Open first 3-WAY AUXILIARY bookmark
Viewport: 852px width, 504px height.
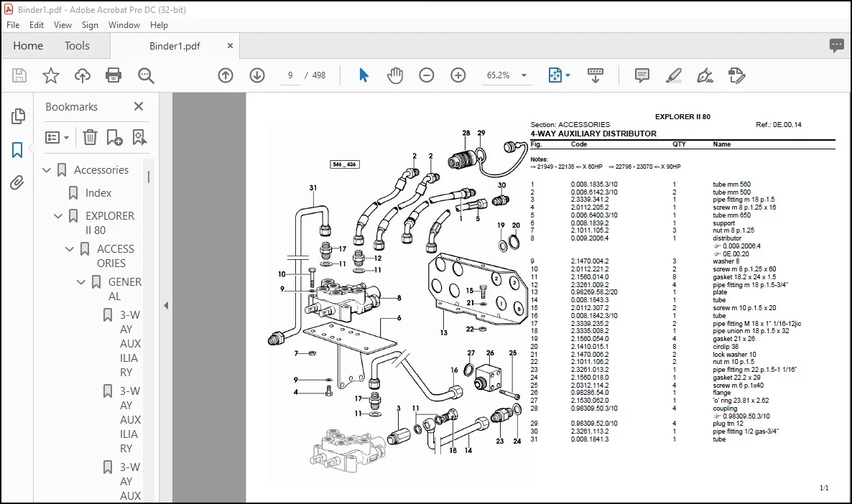pyautogui.click(x=130, y=344)
